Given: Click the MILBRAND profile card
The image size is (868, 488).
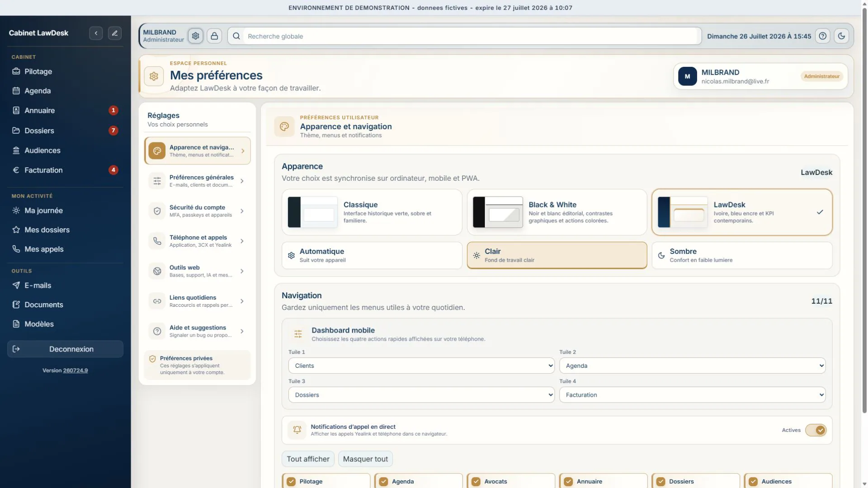Looking at the screenshot, I should [760, 76].
